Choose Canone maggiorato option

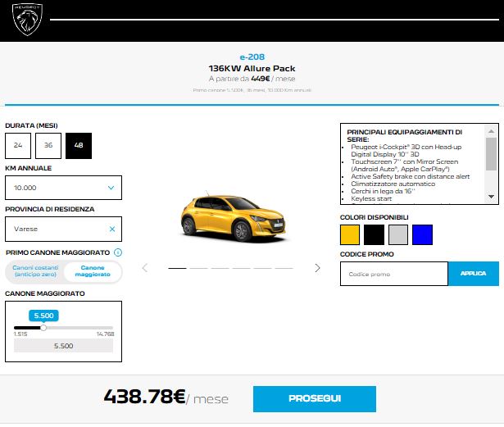(x=92, y=272)
